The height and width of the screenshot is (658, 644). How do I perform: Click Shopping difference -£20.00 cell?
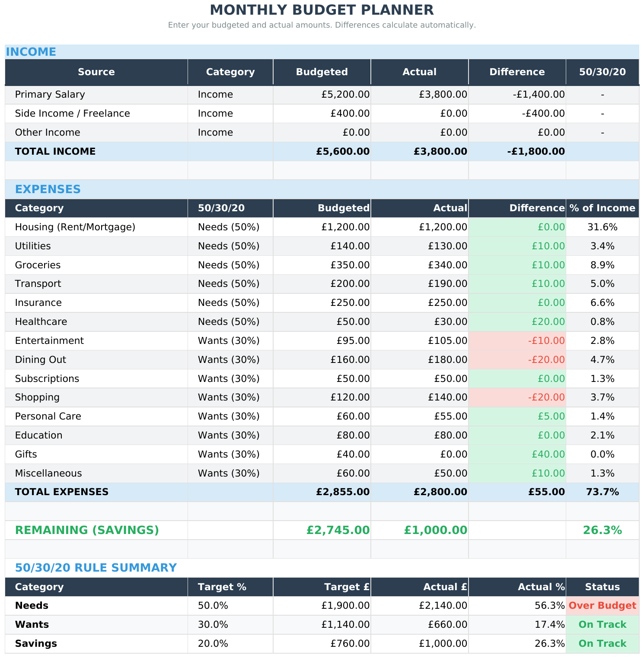pyautogui.click(x=517, y=397)
